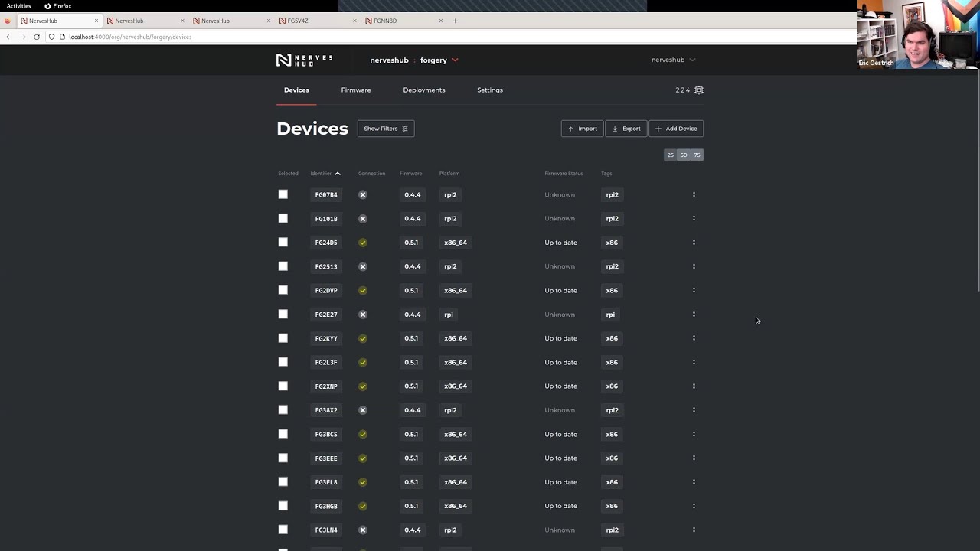The image size is (980, 551).
Task: Click the gear icon next to 224 count
Action: click(699, 90)
